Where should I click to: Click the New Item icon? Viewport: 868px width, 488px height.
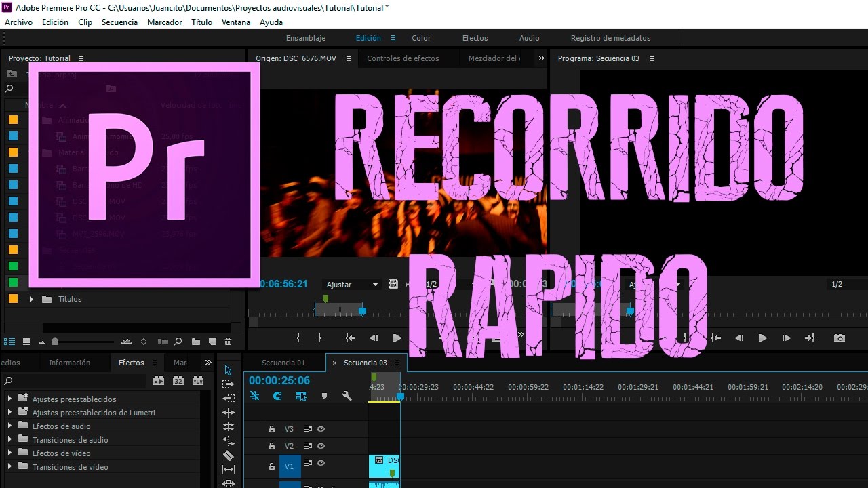pos(212,342)
